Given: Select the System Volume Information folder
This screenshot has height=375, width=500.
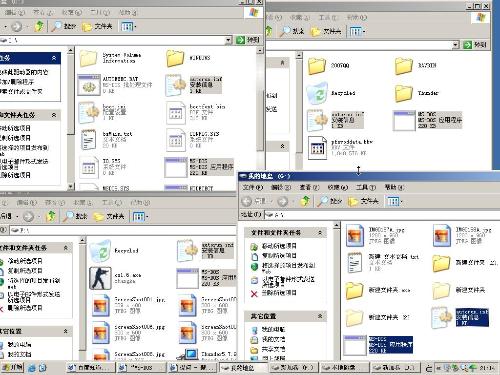Looking at the screenshot, I should click(x=88, y=58).
